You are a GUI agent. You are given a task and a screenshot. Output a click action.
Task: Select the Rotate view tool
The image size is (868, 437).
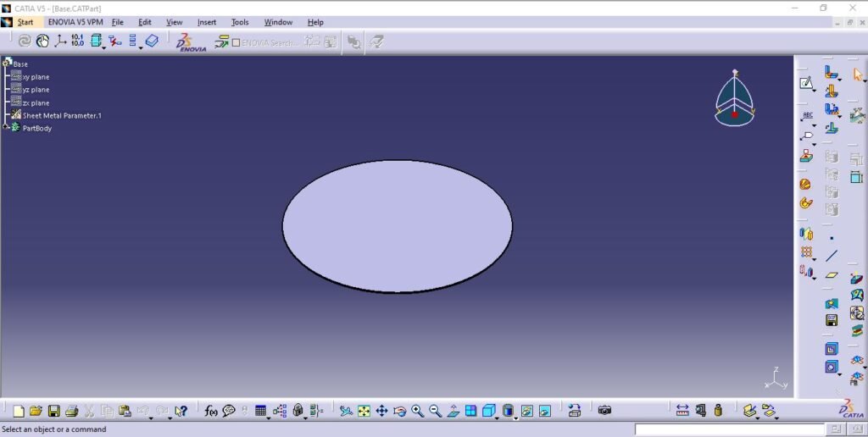[x=400, y=411]
